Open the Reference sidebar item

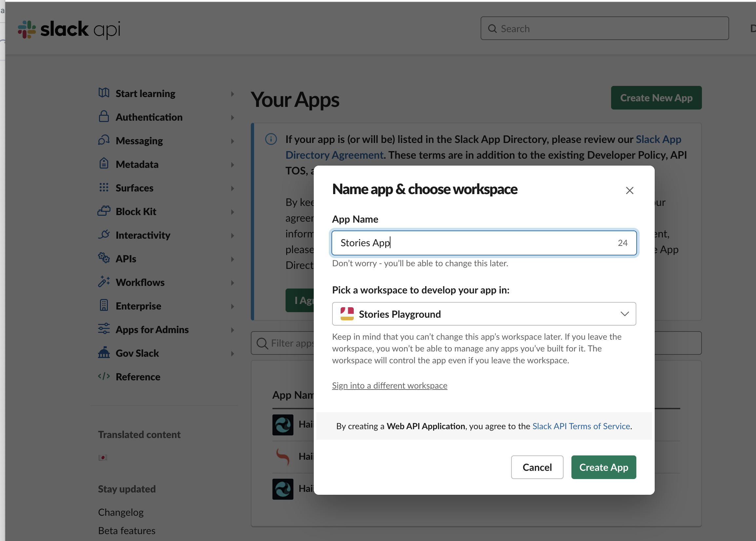[x=138, y=377]
